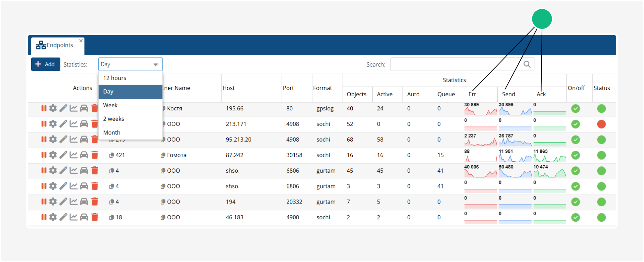Choose 2 weeks in Statistics list

point(130,119)
